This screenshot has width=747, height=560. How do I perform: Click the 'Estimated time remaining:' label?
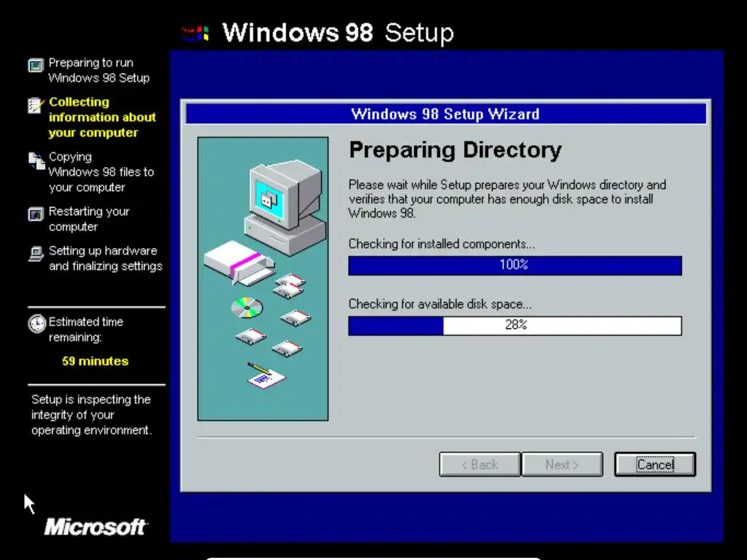pos(86,329)
